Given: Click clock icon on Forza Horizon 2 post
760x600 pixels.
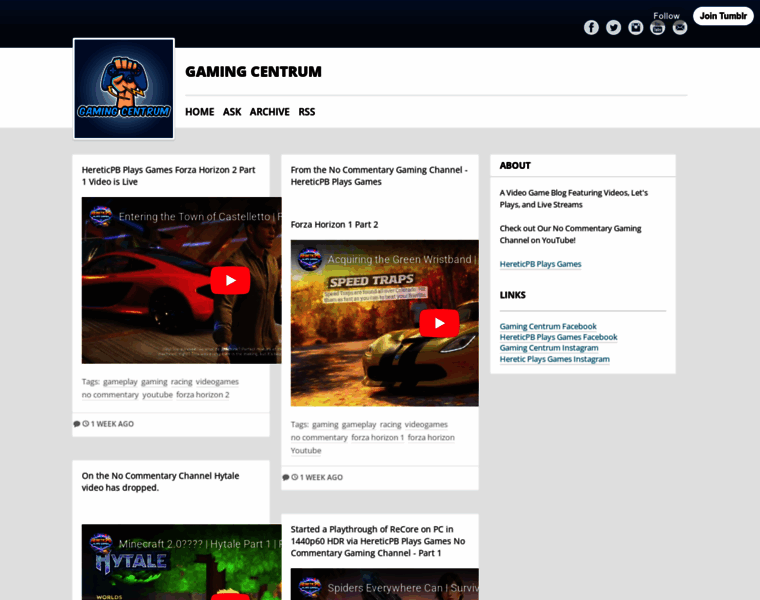Looking at the screenshot, I should point(86,424).
